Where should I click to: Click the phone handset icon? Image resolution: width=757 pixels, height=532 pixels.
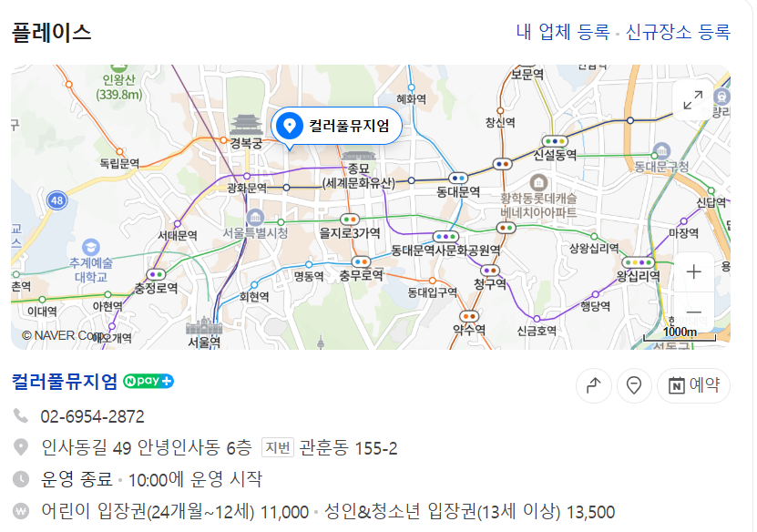click(x=20, y=415)
